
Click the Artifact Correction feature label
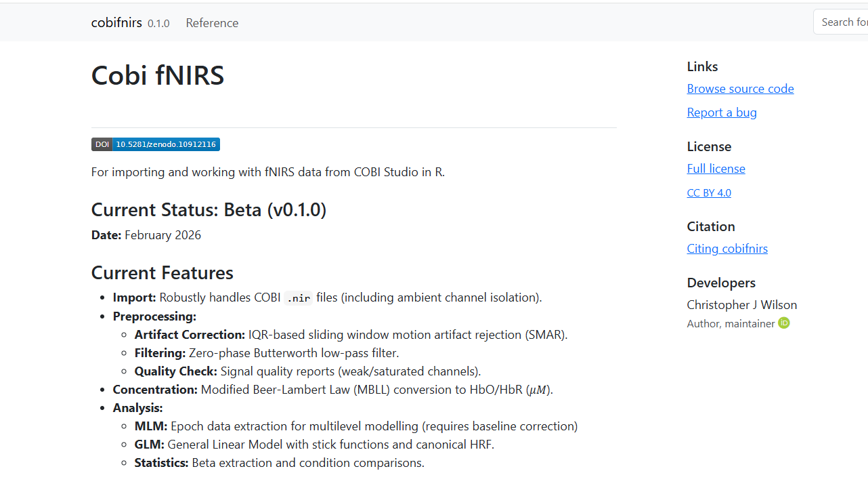[190, 335]
